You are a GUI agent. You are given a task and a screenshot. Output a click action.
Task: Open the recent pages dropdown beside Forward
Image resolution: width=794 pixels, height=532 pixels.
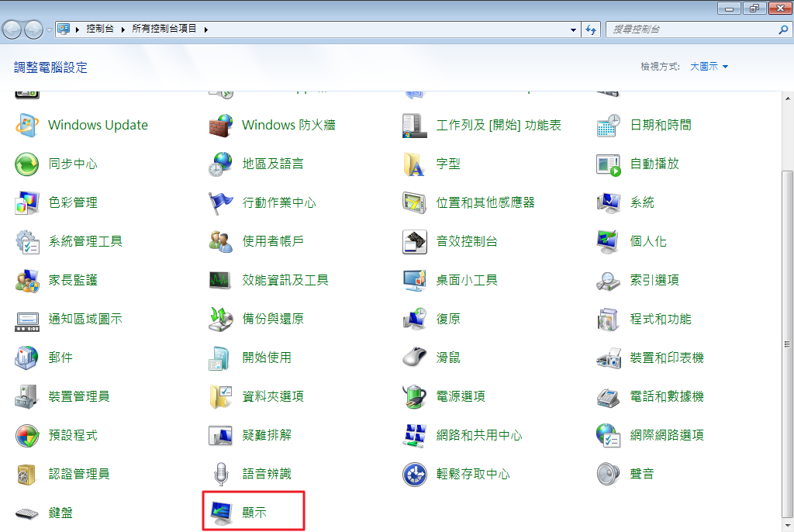coord(49,30)
